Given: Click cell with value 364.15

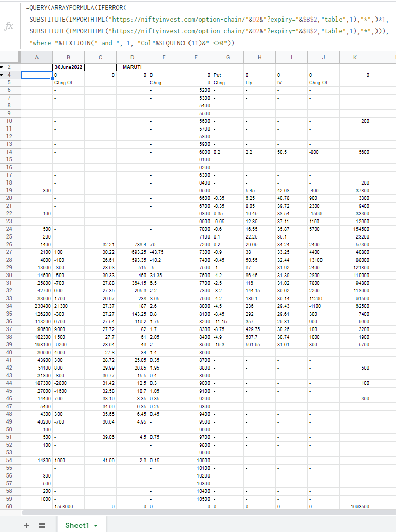Looking at the screenshot, I should click(132, 283).
